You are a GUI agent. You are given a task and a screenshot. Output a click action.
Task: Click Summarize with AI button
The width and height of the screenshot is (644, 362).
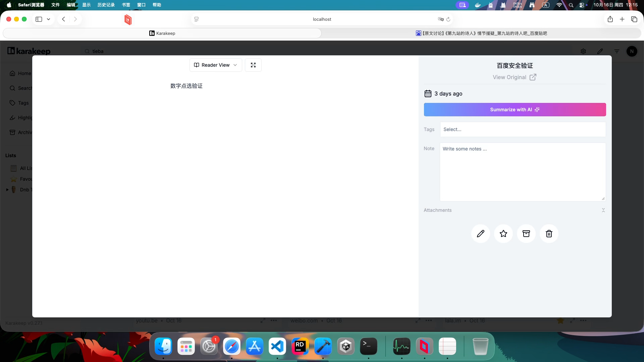click(515, 110)
